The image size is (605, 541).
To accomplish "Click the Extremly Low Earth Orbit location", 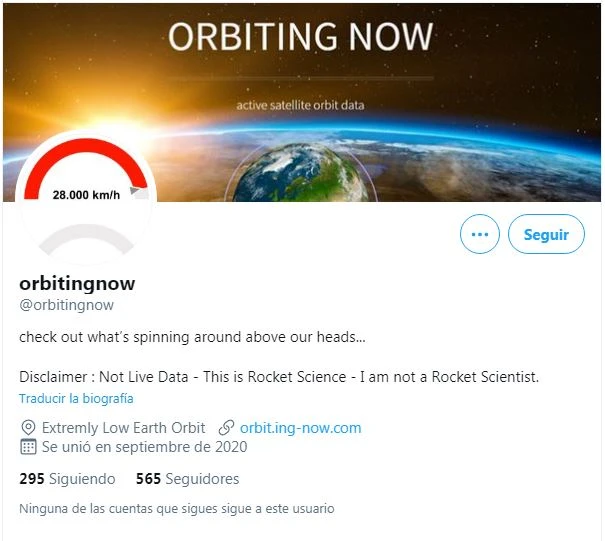I will pyautogui.click(x=123, y=428).
